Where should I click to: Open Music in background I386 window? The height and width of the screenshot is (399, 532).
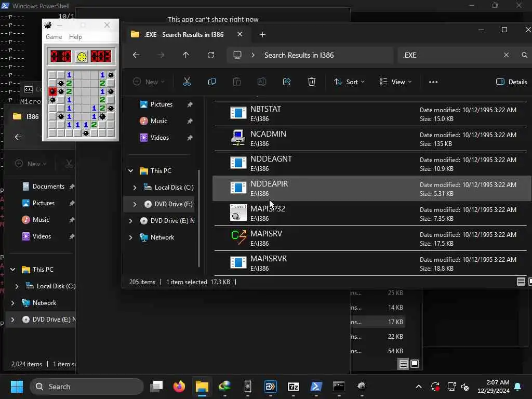[41, 220]
